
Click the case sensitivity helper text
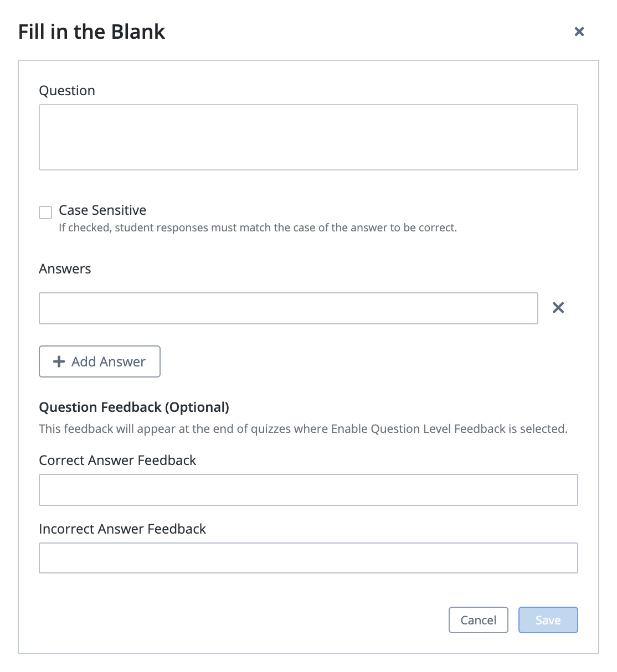point(258,228)
